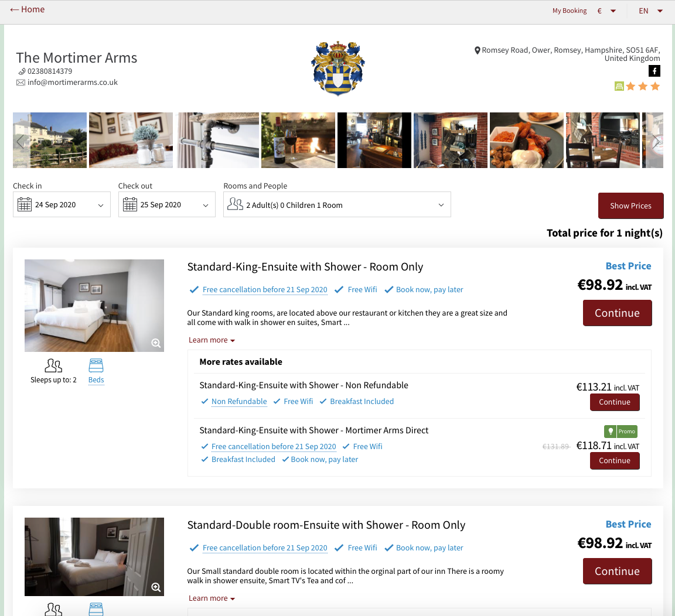675x616 pixels.
Task: Zoom the Standard-King room photo magnifier icon
Action: pos(156,343)
